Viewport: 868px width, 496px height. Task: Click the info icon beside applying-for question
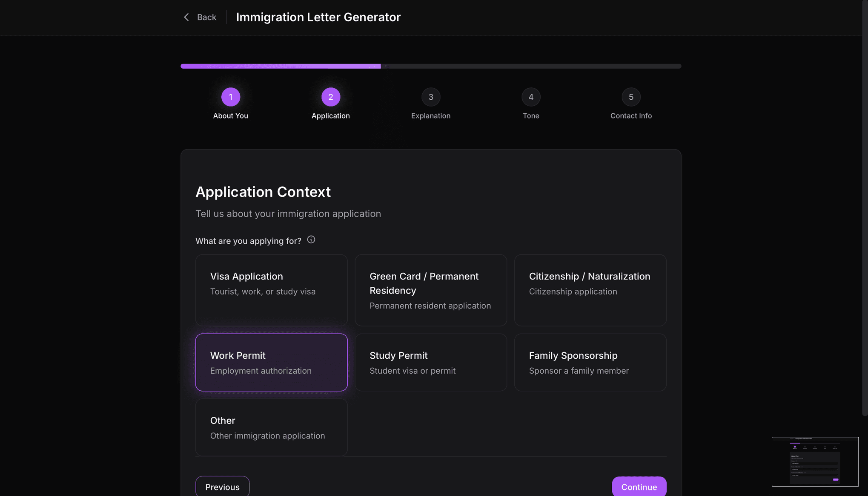(311, 239)
